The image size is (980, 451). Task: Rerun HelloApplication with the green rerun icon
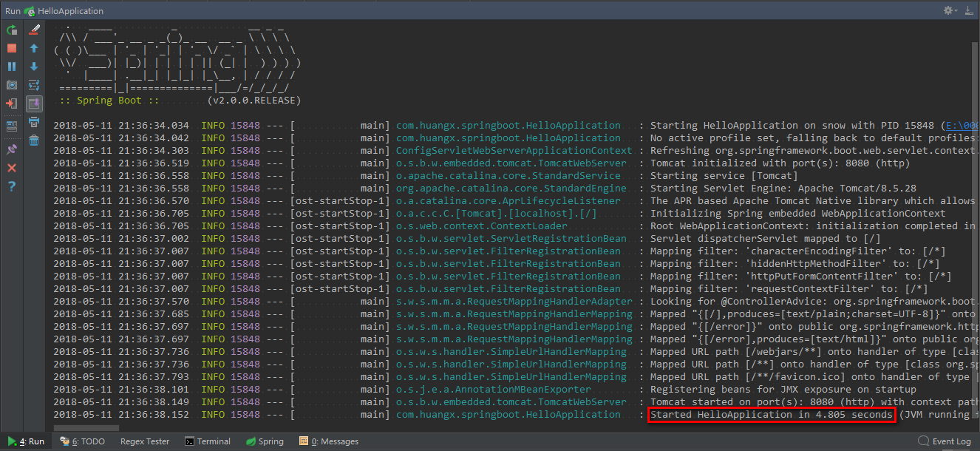(12, 30)
